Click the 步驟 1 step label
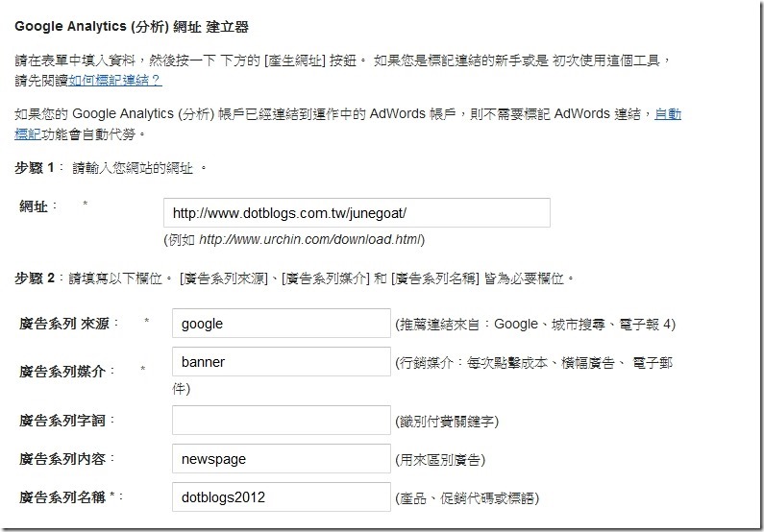Viewport: 764px width, 532px height. point(34,168)
